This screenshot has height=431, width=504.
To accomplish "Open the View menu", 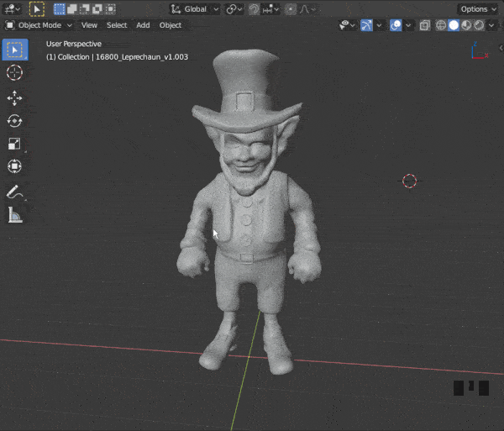I will coord(89,25).
